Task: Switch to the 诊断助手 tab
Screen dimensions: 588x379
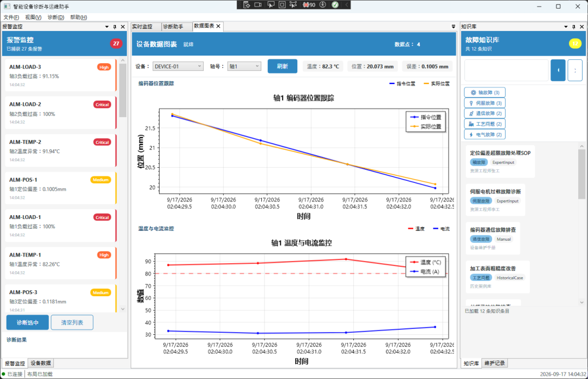Action: tap(176, 27)
